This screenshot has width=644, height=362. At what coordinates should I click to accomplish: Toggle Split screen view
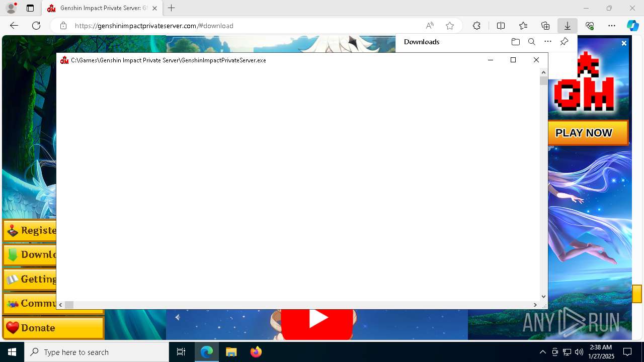[501, 26]
